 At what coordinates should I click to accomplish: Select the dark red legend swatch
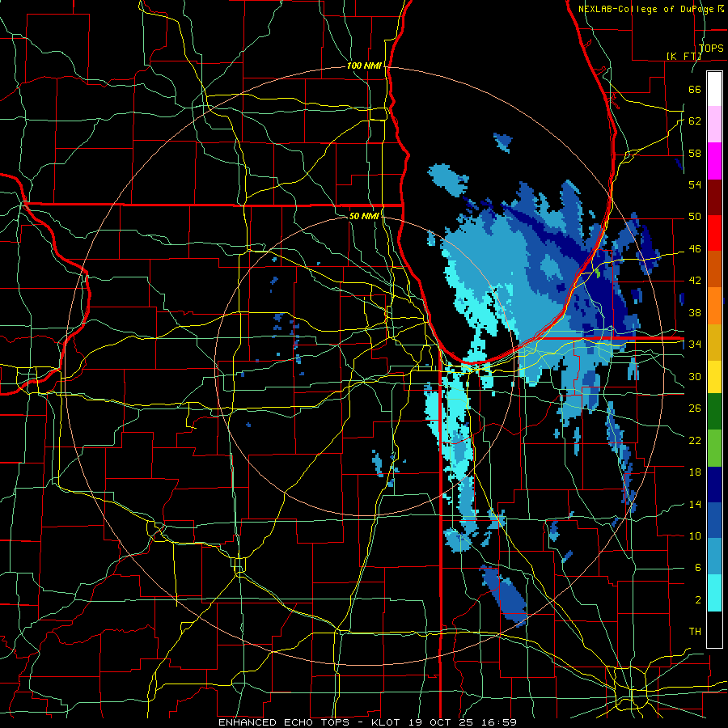coord(714,197)
